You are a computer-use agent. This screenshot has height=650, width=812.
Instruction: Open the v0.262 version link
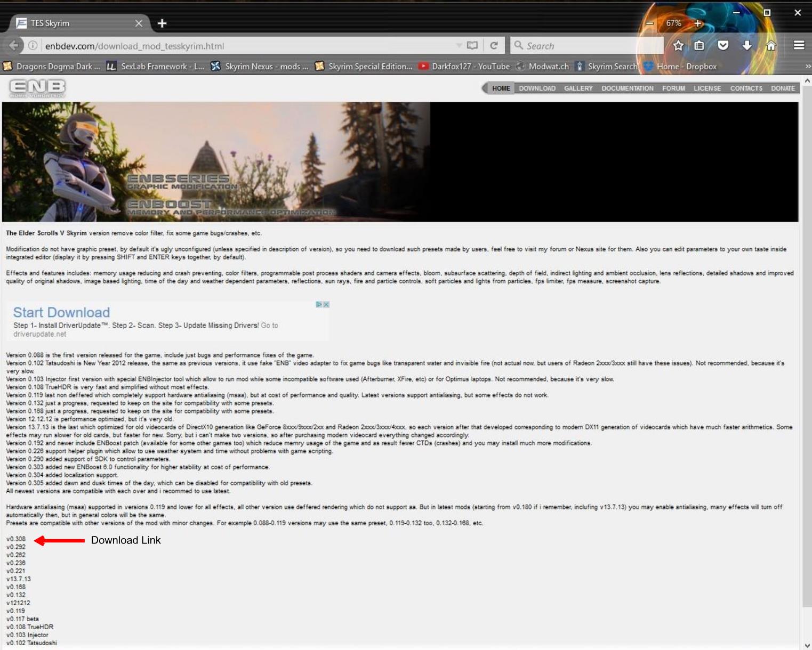click(x=16, y=555)
